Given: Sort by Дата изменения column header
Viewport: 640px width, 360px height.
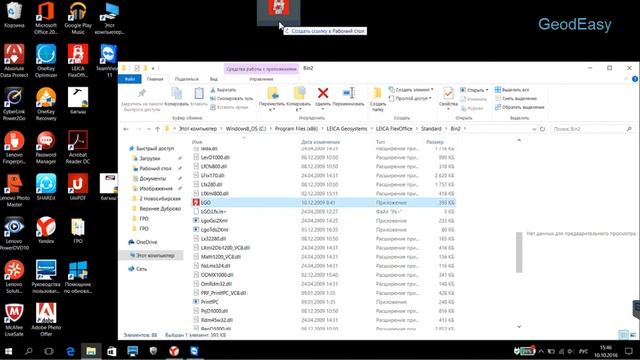Looking at the screenshot, I should coord(320,142).
